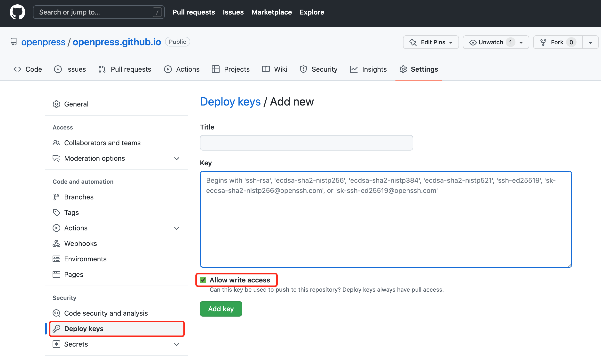Screen dimensions: 601x364
Task: Click the Fork count badge 0
Action: 571,42
